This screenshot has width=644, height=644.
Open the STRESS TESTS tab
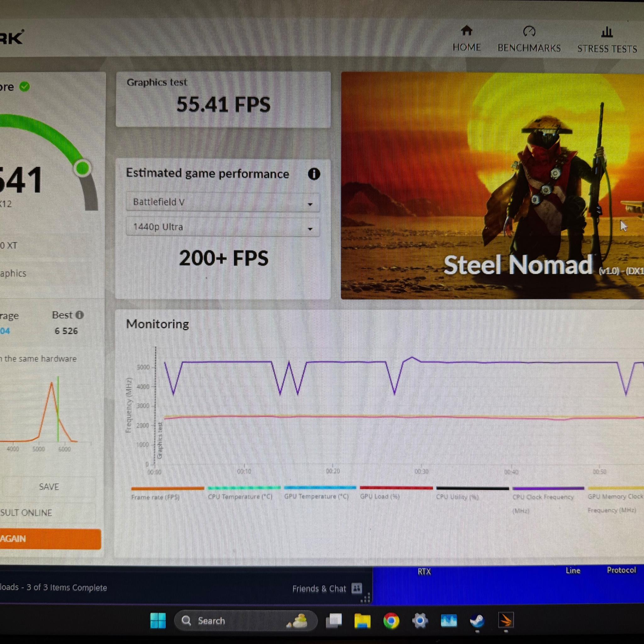(x=607, y=40)
